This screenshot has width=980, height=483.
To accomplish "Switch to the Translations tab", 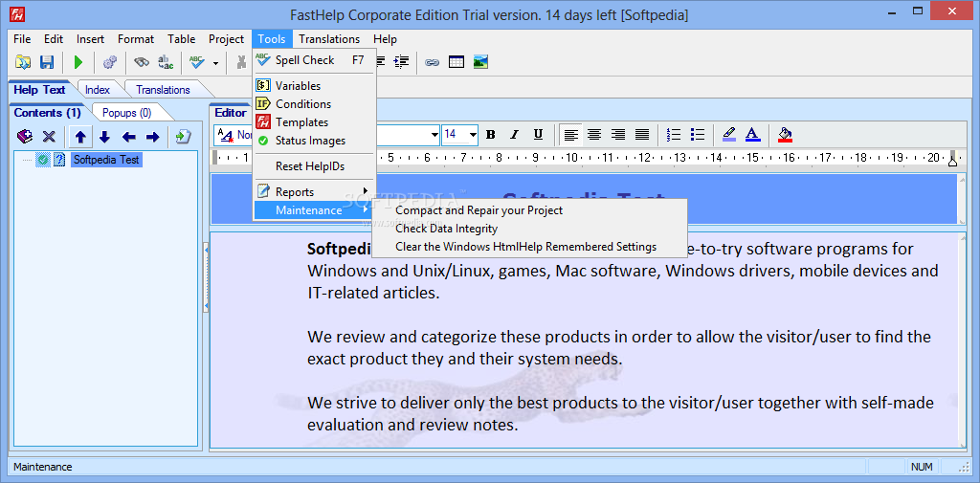I will click(x=163, y=90).
